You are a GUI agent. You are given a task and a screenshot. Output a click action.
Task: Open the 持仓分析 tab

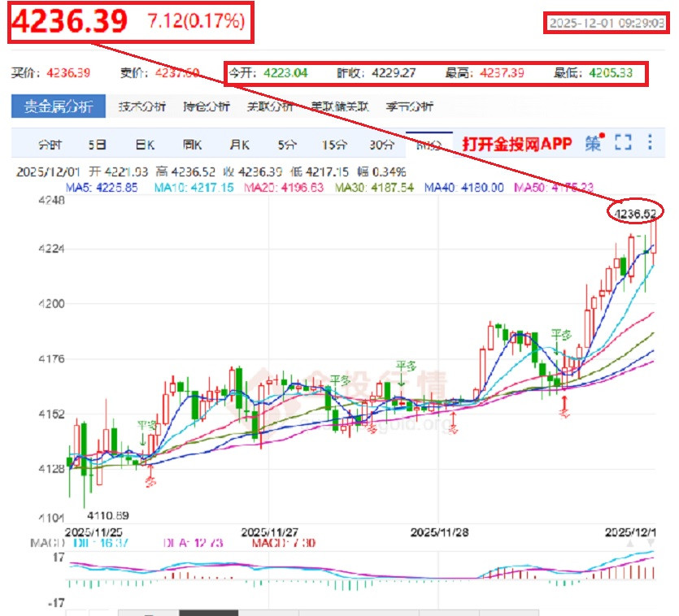pyautogui.click(x=206, y=106)
